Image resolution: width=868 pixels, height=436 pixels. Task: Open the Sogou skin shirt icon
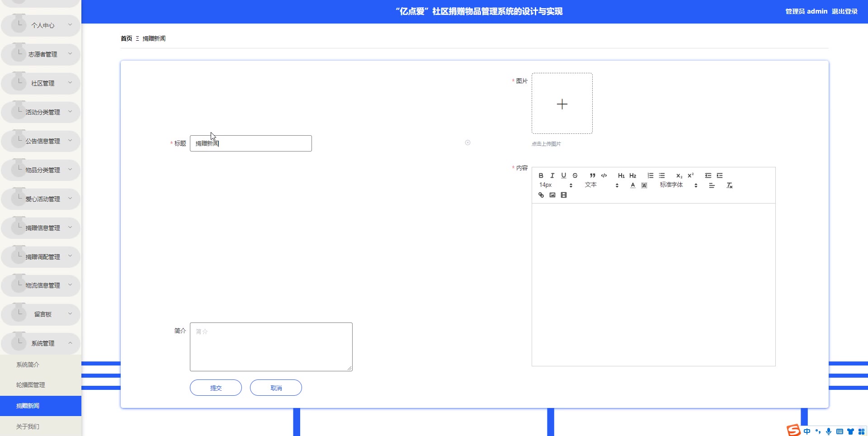tap(850, 431)
